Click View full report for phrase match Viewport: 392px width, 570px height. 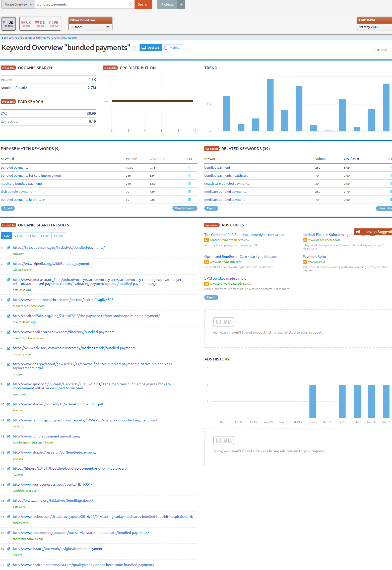[185, 208]
